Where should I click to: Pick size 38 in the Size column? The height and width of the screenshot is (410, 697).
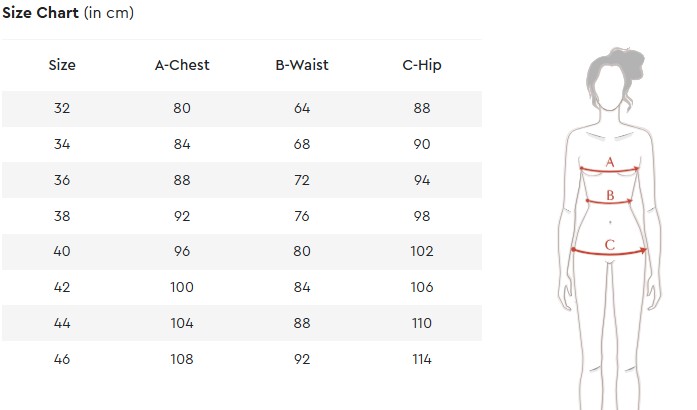62,215
